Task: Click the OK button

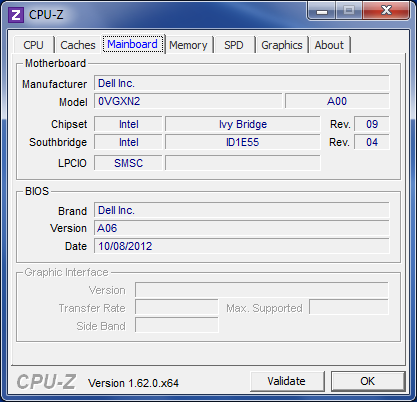Action: click(x=368, y=381)
